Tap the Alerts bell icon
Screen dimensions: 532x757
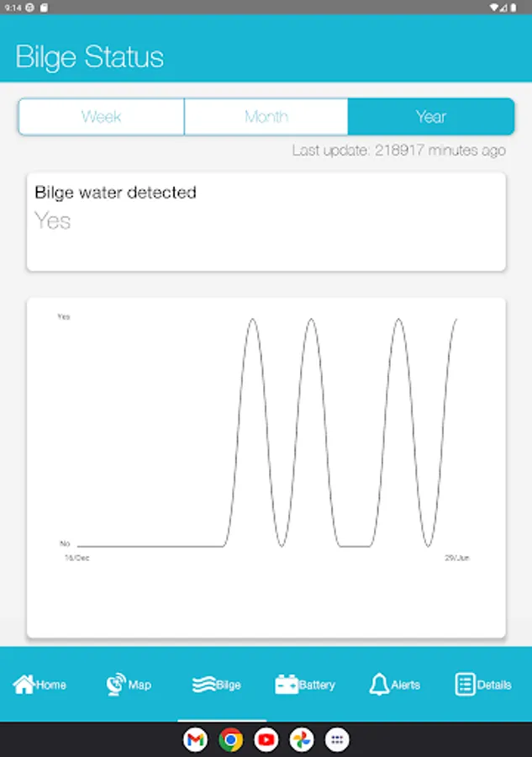pos(379,685)
